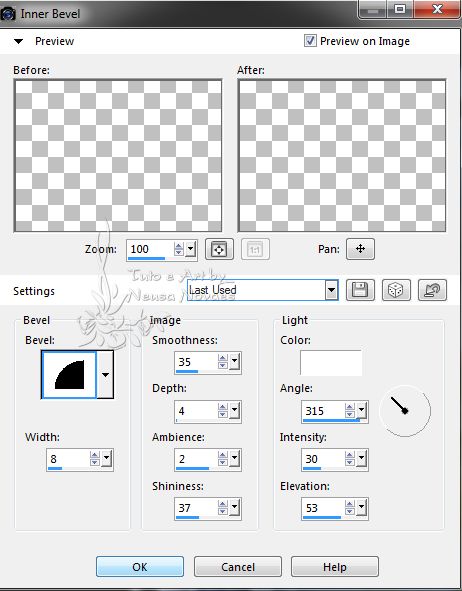Save preset with the floppy disk icon
The width and height of the screenshot is (462, 591).
coord(360,290)
